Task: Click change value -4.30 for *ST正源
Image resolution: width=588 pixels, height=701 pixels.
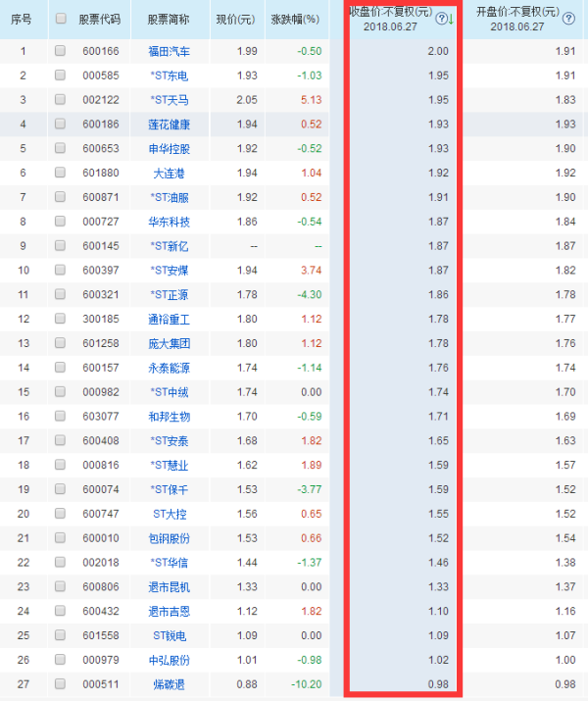Action: coord(310,295)
